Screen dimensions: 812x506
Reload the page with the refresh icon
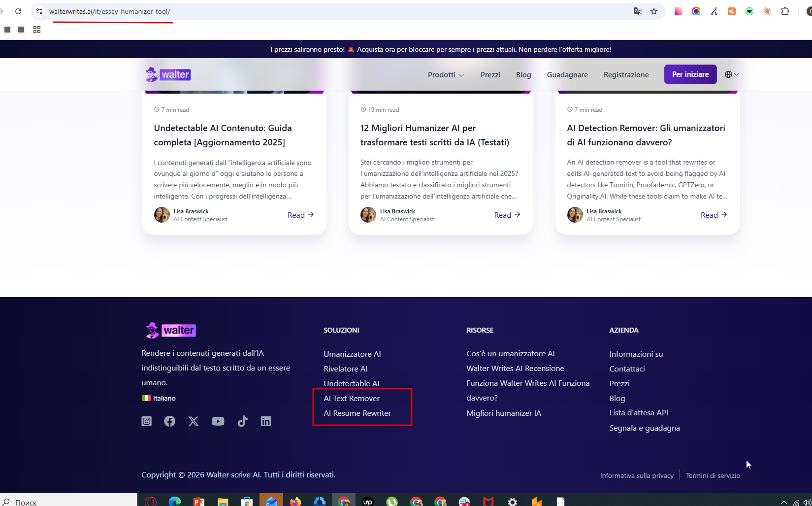(x=18, y=11)
